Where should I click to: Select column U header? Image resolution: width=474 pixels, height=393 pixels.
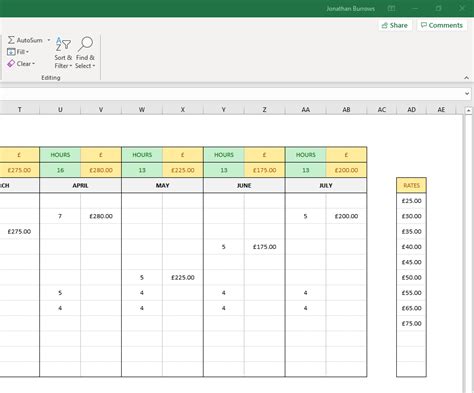pyautogui.click(x=60, y=109)
